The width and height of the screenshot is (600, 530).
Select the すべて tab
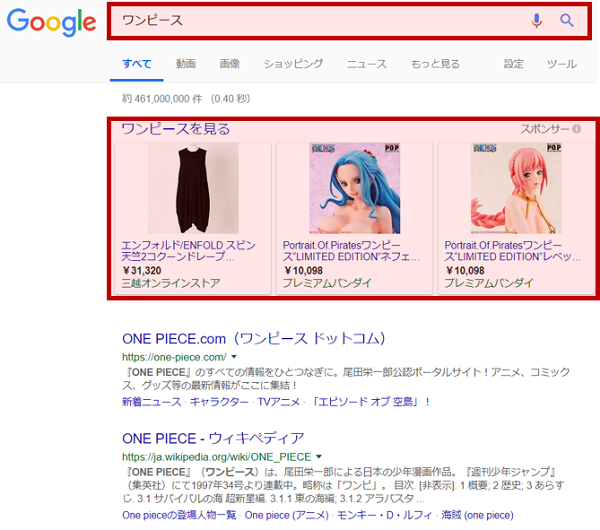coord(137,64)
